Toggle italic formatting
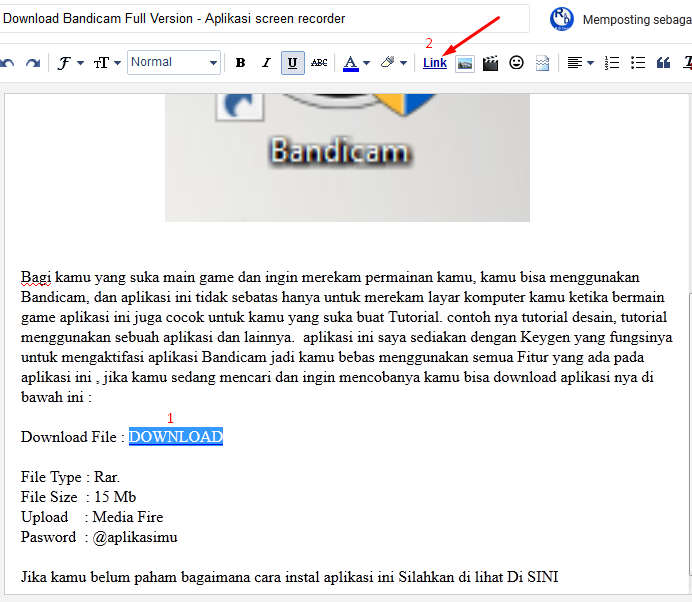 [266, 63]
